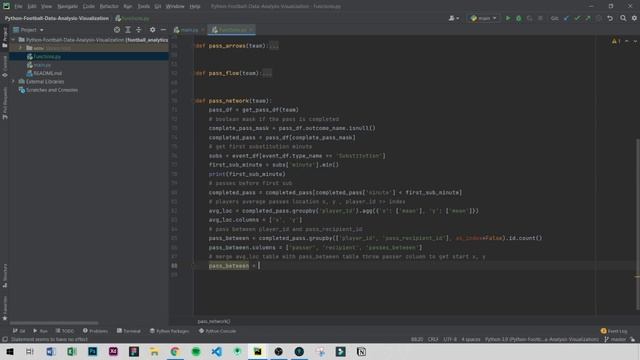Open the Tools menu
640x360 pixels.
(x=143, y=7)
